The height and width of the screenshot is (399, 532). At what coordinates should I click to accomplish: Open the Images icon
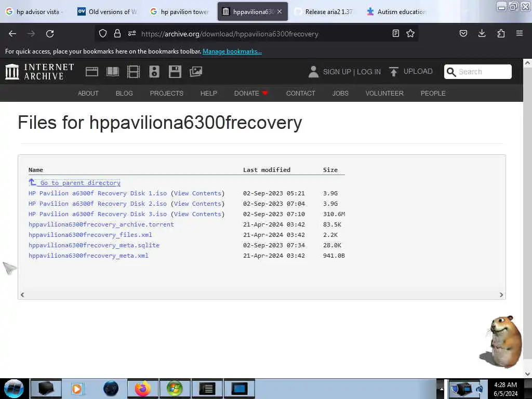click(x=196, y=72)
